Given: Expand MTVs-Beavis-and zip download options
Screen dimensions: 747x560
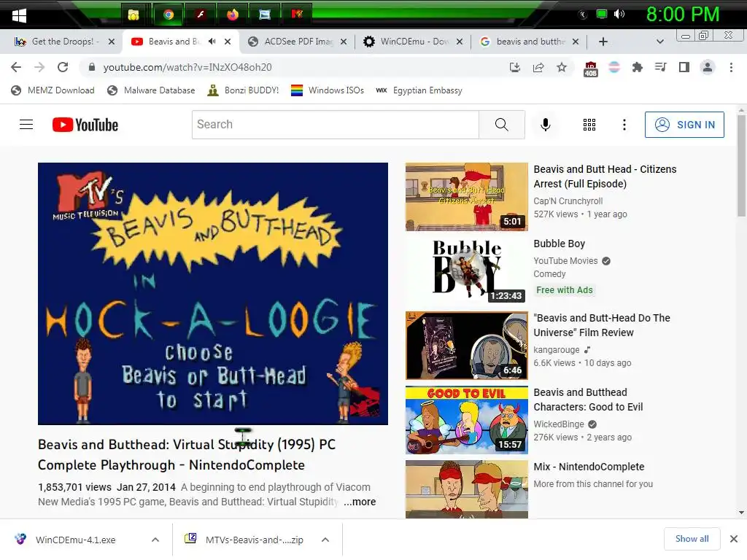Looking at the screenshot, I should (325, 540).
